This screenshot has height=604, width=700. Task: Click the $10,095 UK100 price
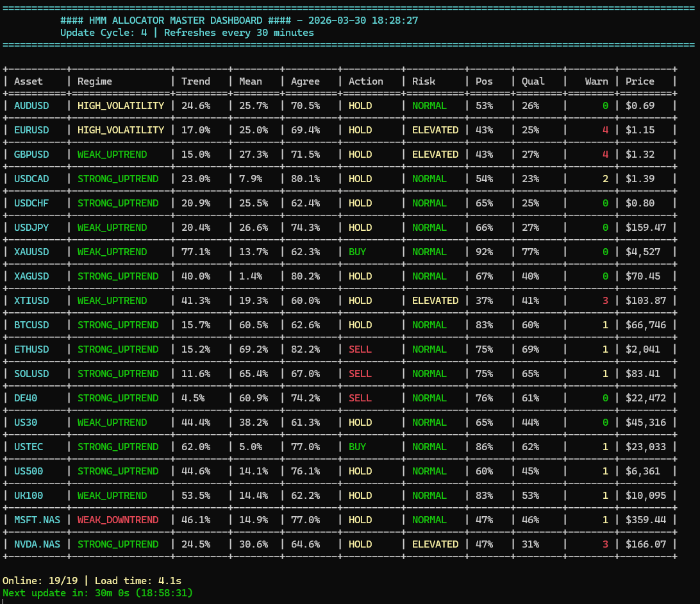point(646,496)
